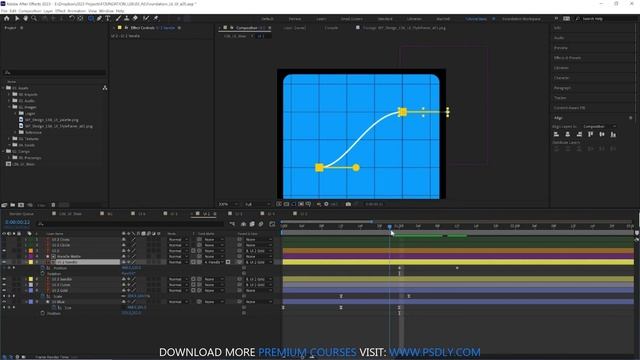Open the Effects & Presets panel
The width and height of the screenshot is (640, 360).
[567, 58]
